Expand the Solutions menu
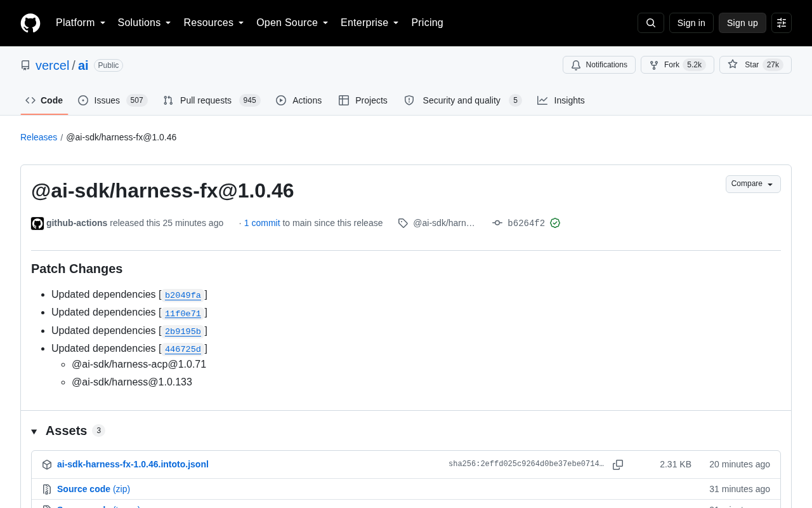The height and width of the screenshot is (508, 812). (145, 23)
